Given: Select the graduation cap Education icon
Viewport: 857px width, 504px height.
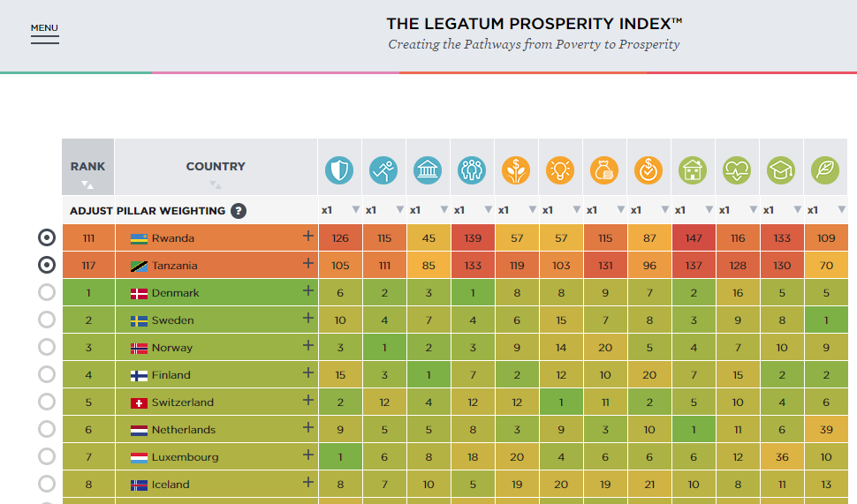Looking at the screenshot, I should click(781, 169).
